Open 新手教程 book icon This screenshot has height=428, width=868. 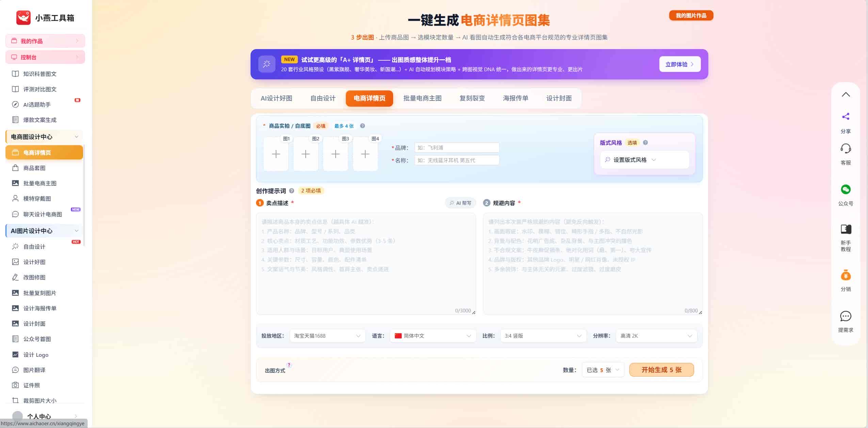(x=846, y=229)
